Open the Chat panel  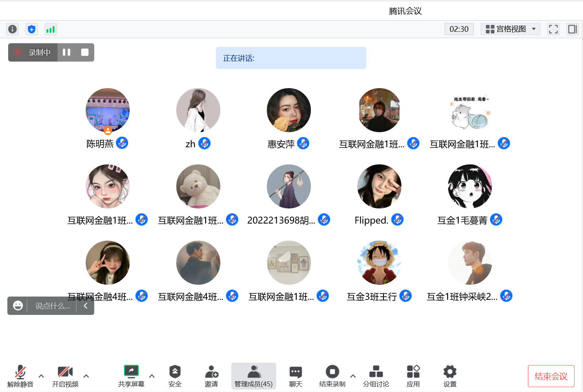tap(295, 376)
